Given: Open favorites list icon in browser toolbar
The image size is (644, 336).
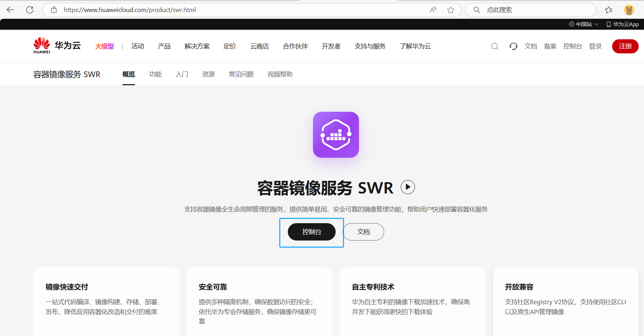Looking at the screenshot, I should click(x=609, y=10).
